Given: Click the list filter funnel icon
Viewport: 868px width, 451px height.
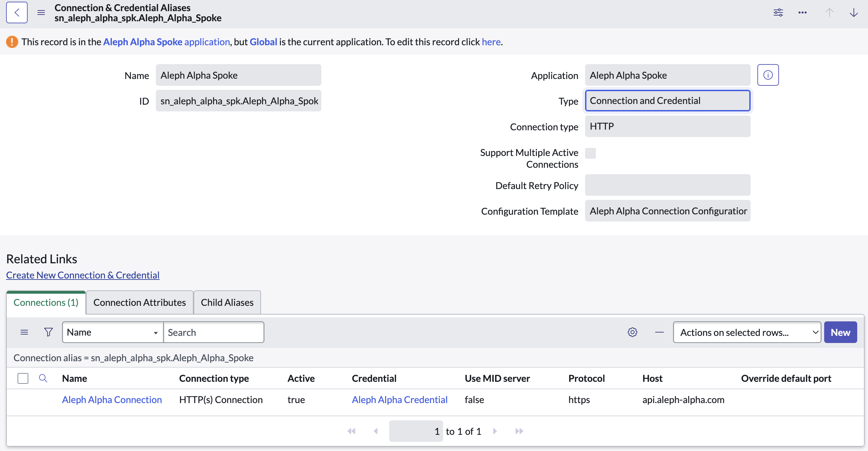Looking at the screenshot, I should click(x=49, y=332).
